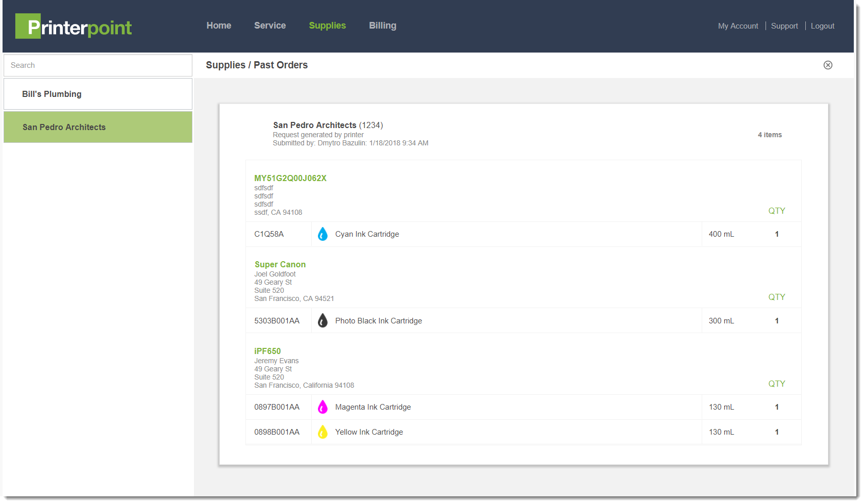Click the photo black ink drop icon

click(323, 321)
